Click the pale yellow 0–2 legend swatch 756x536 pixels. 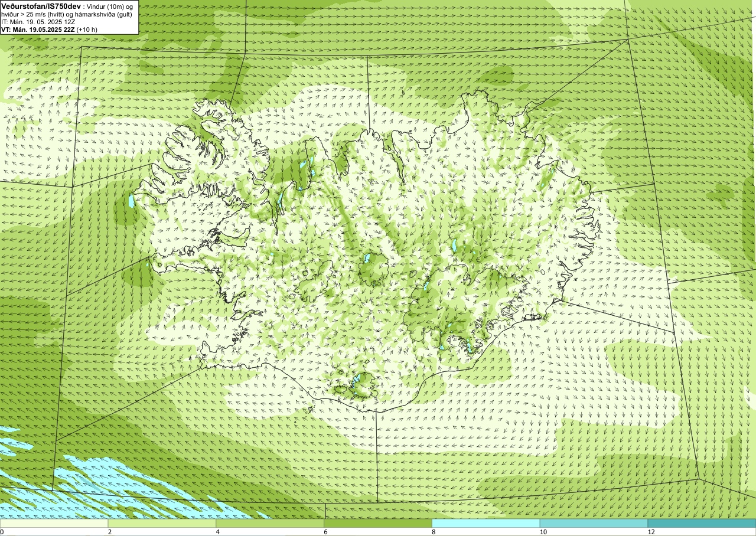pos(54,523)
